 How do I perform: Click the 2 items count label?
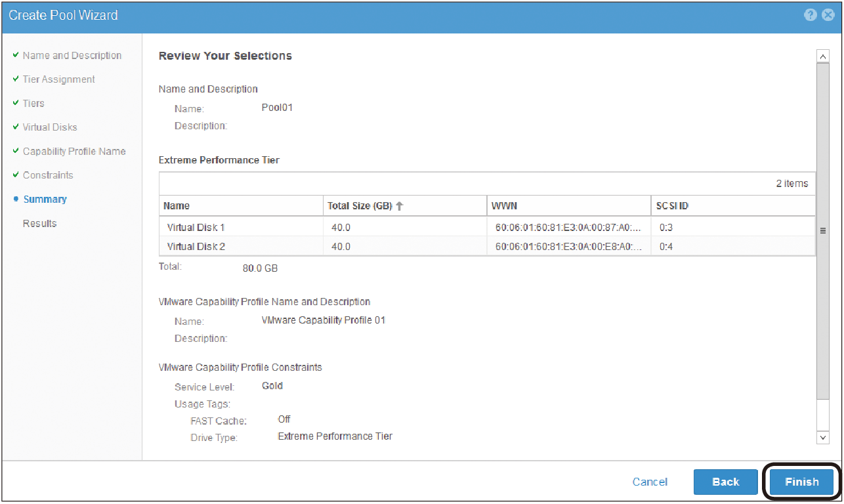click(x=792, y=184)
